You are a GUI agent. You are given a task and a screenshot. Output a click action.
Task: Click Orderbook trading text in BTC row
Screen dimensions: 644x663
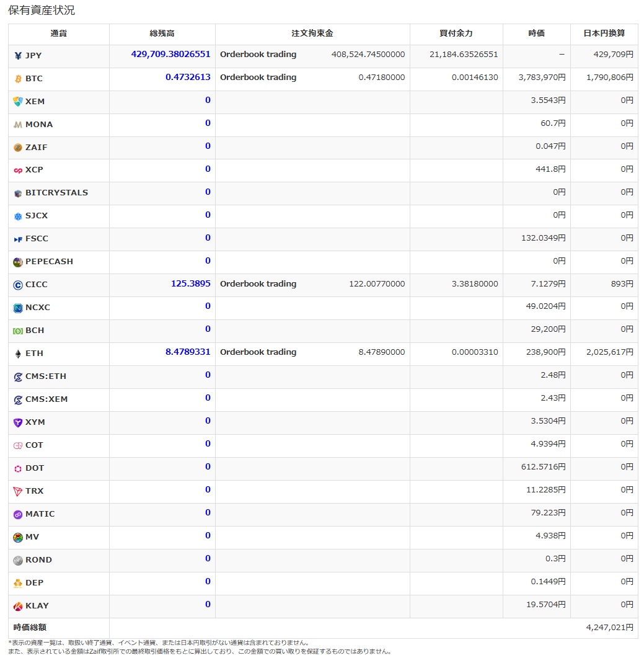click(x=258, y=78)
